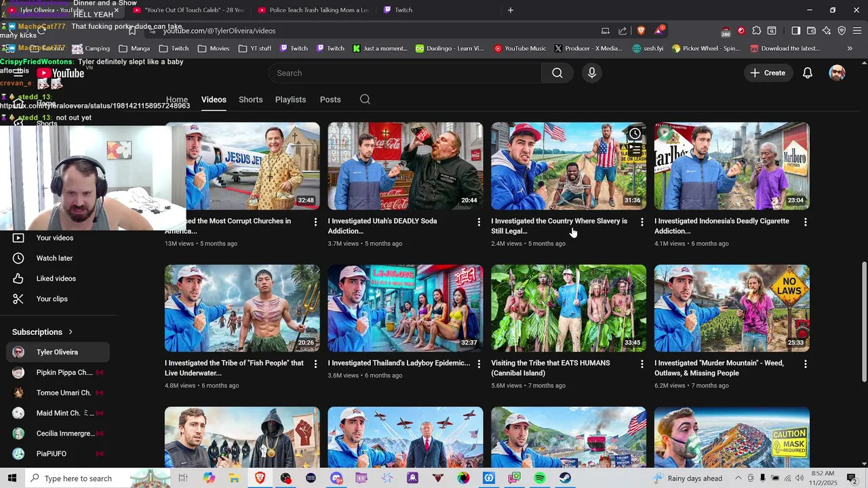Open Brave Rewards triangle icon
Viewport: 868px width, 488px height.
point(658,30)
